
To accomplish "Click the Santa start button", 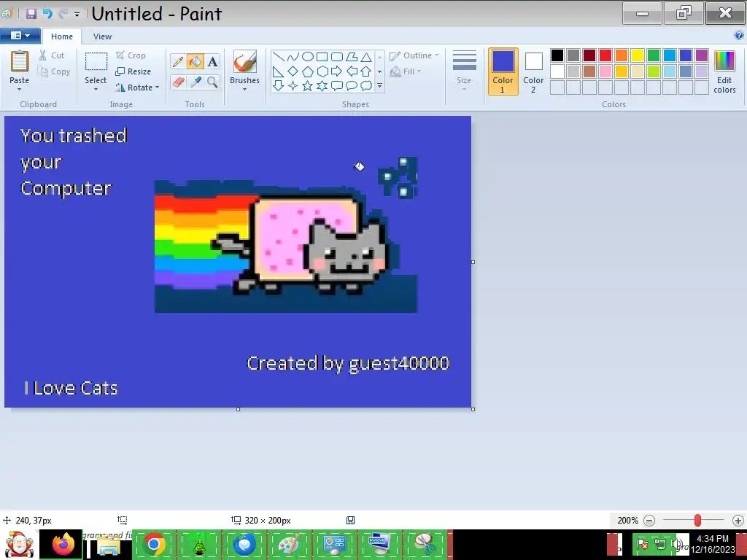I will 19,544.
